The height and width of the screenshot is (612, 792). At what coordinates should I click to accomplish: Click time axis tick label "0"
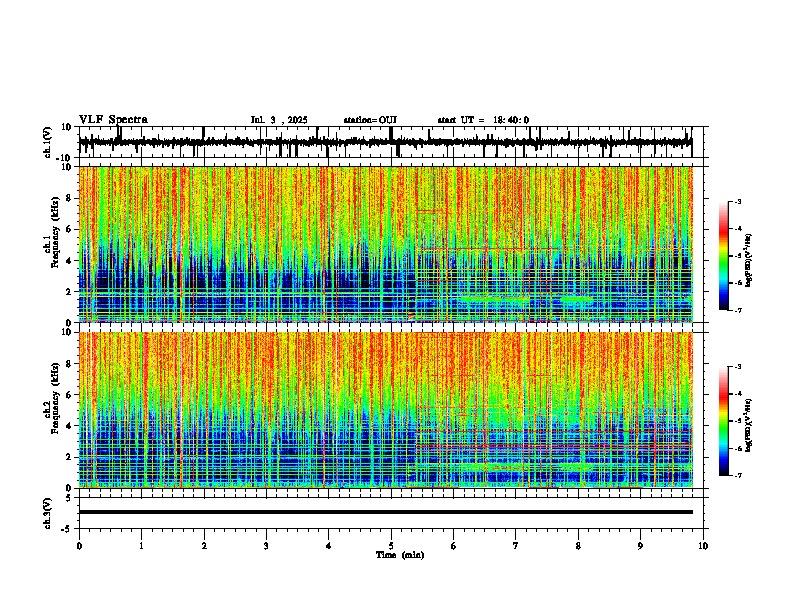[79, 546]
